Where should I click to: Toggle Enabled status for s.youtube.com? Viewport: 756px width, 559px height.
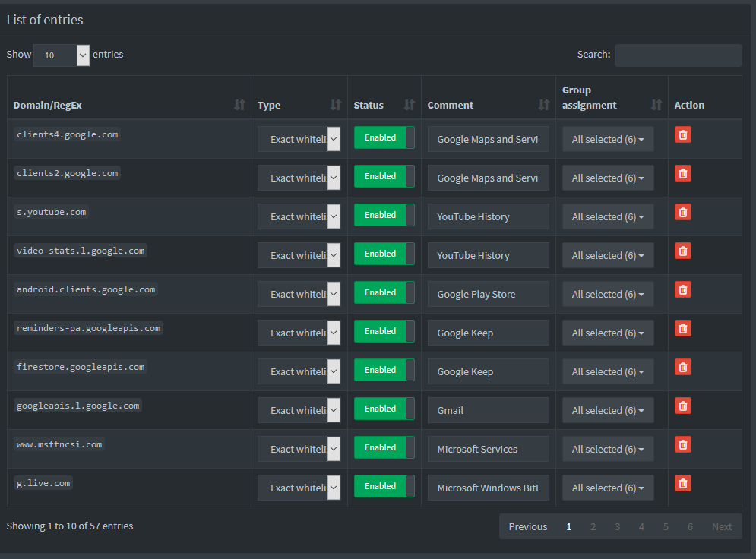pos(384,215)
